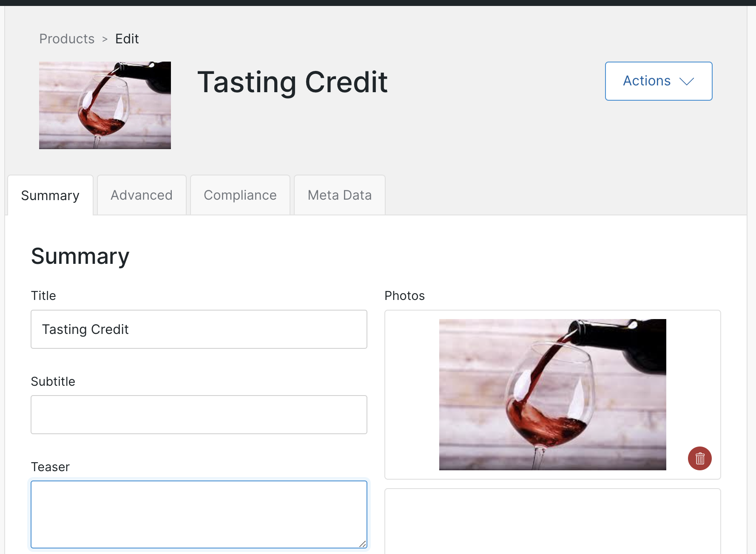Viewport: 756px width, 554px height.
Task: Open the Actions list to reveal product commands
Action: point(658,81)
